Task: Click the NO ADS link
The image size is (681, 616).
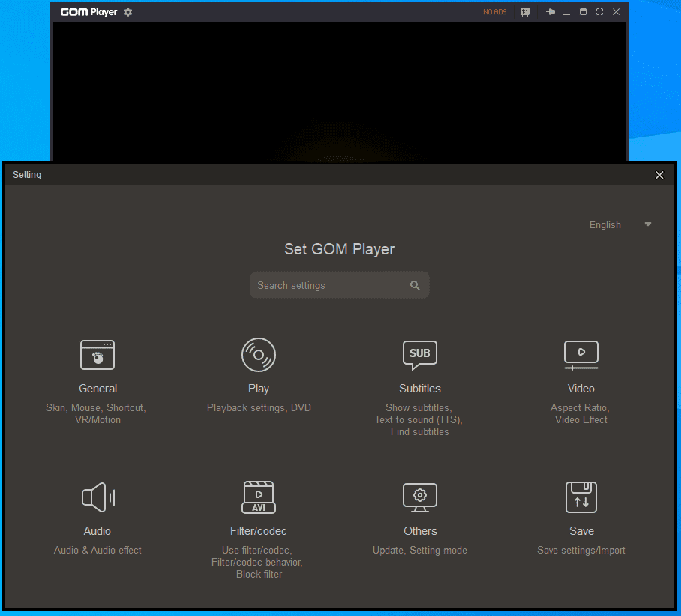Action: click(495, 12)
